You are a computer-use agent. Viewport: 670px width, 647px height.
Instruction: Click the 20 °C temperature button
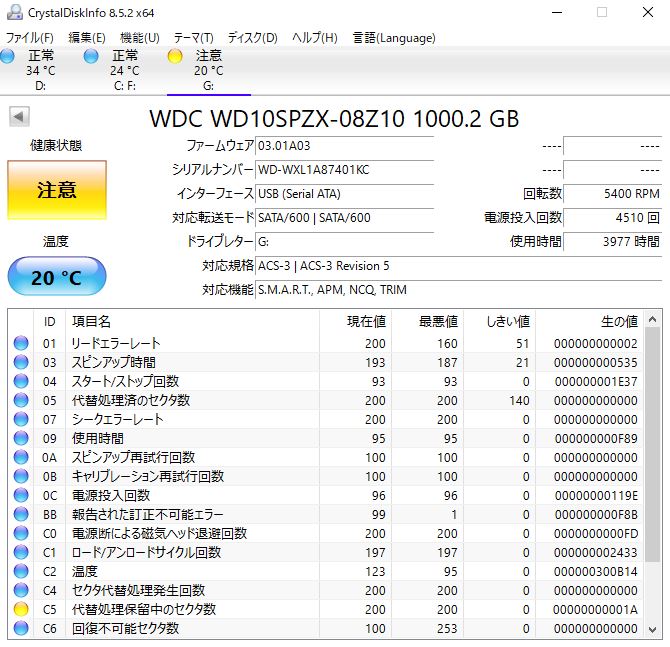click(57, 276)
